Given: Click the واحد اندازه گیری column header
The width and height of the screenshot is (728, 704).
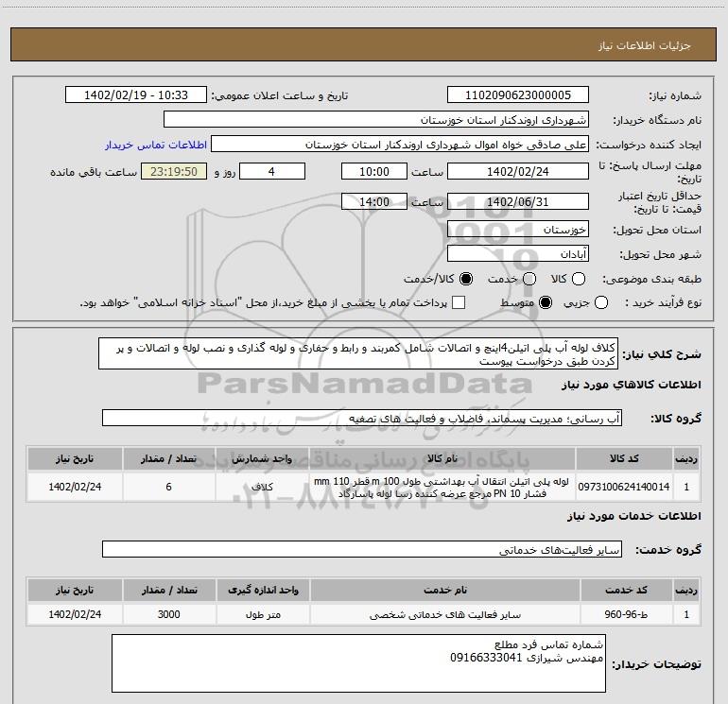Looking at the screenshot, I should 263,590.
